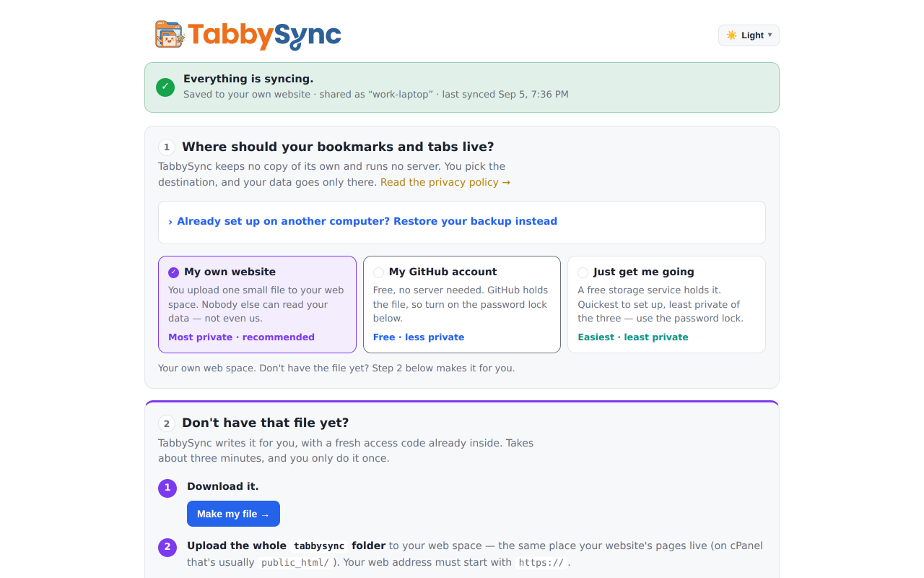Click the green checkmark sync status icon
The height and width of the screenshot is (578, 924).
point(165,87)
